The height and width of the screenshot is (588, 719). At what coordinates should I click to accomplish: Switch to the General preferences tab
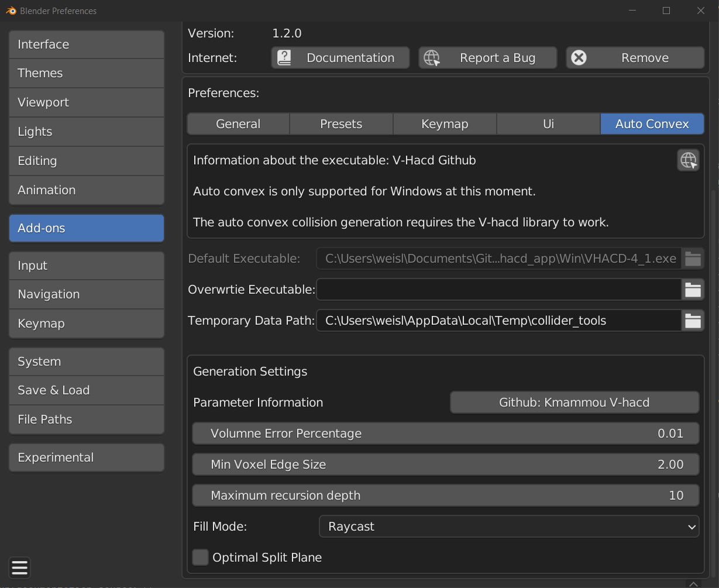(238, 124)
